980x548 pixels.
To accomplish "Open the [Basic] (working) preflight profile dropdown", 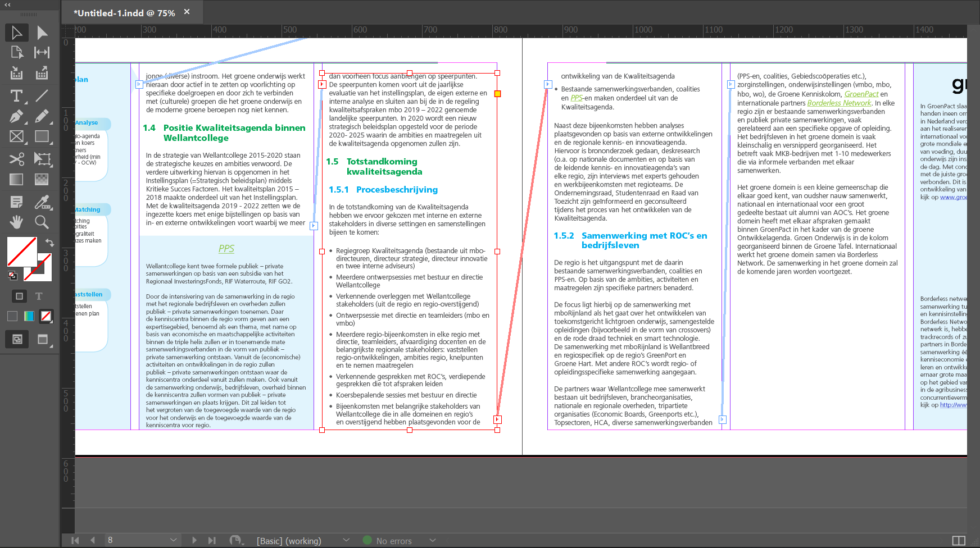I will (347, 540).
